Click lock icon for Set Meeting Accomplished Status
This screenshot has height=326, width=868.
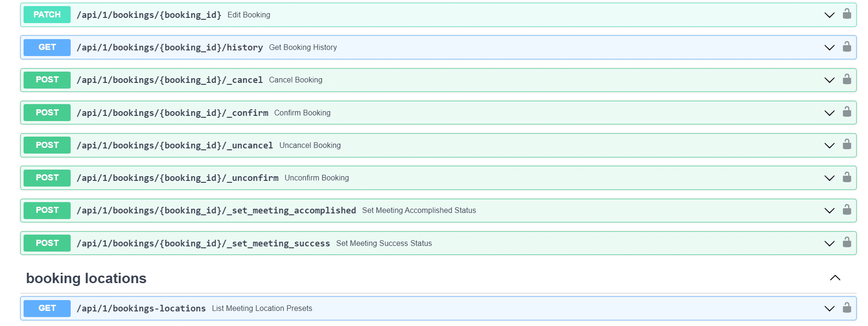coord(847,210)
